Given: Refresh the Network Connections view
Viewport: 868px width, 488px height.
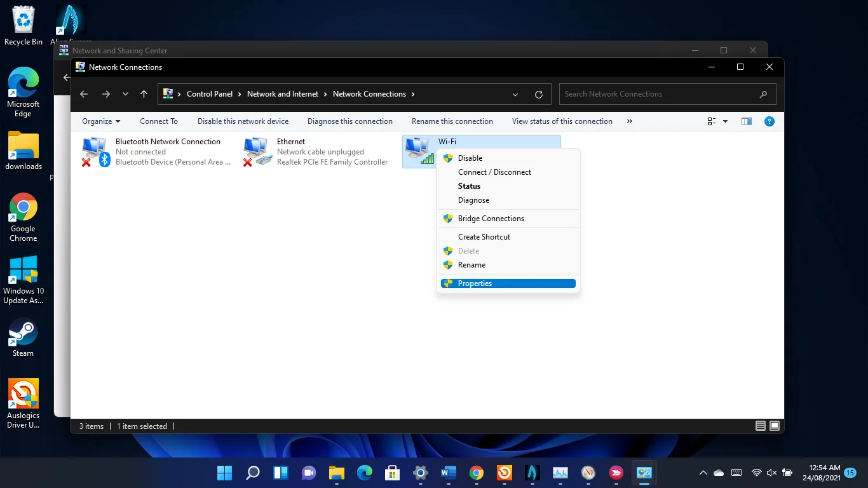Looking at the screenshot, I should tap(539, 94).
